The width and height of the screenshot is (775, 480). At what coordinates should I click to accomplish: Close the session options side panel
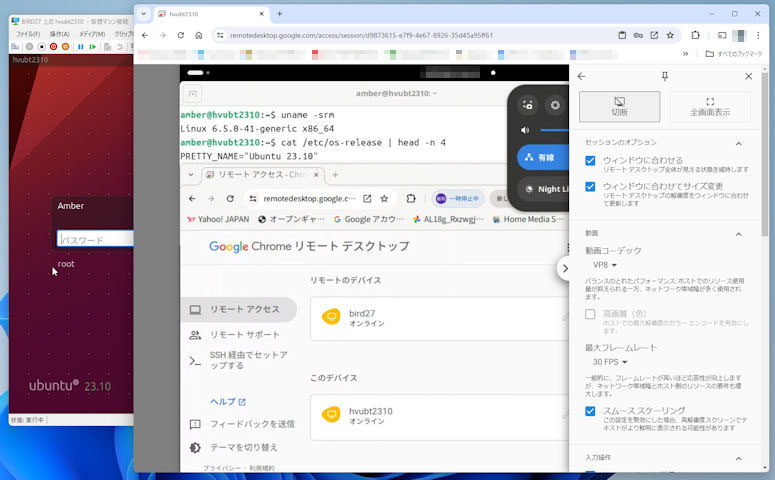point(748,76)
